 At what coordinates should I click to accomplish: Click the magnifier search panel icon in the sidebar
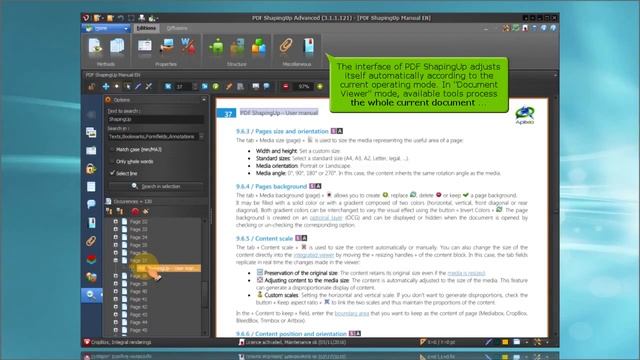click(x=91, y=295)
